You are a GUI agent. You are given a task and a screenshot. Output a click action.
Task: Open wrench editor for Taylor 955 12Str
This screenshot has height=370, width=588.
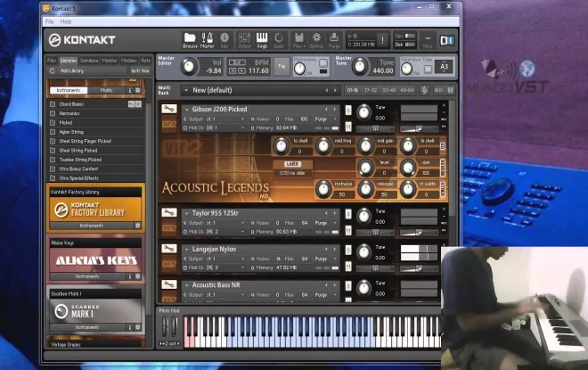(x=169, y=213)
